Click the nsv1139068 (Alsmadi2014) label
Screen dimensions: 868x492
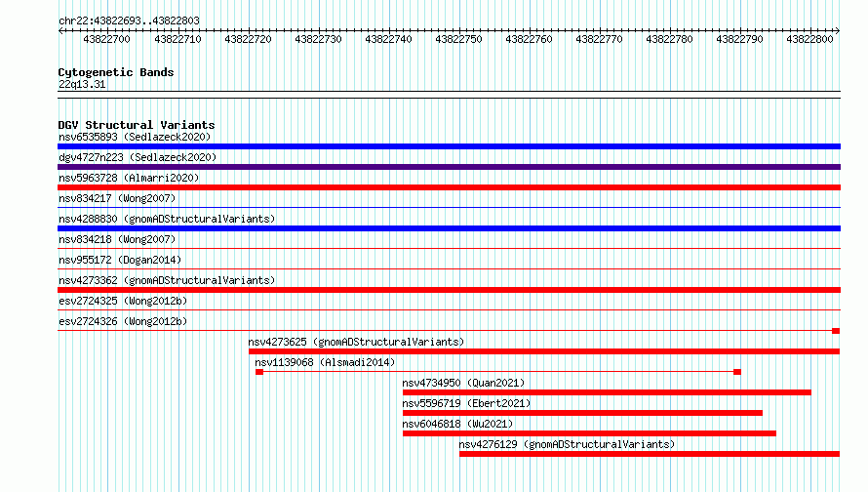click(x=325, y=362)
